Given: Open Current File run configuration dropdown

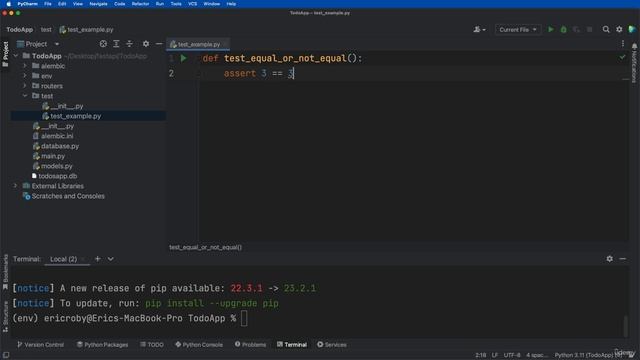Looking at the screenshot, I should pos(518,29).
